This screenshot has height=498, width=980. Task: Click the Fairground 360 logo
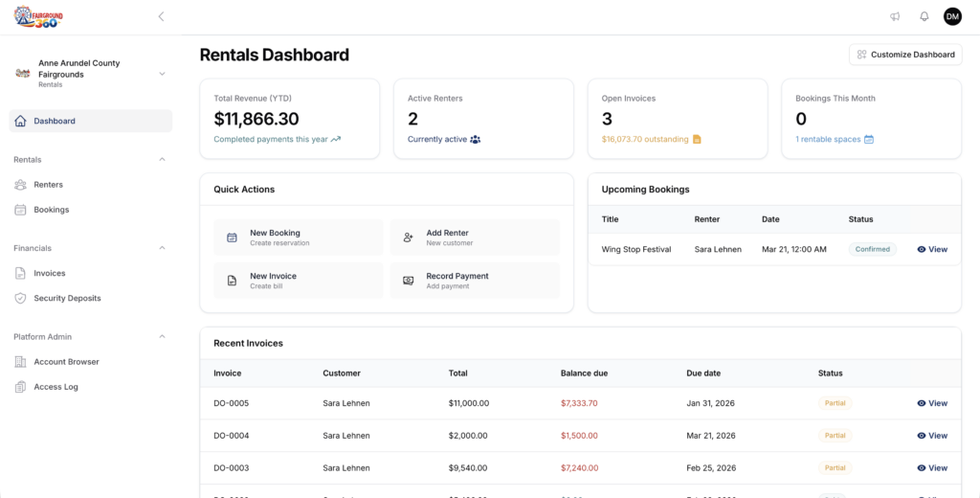coord(37,16)
